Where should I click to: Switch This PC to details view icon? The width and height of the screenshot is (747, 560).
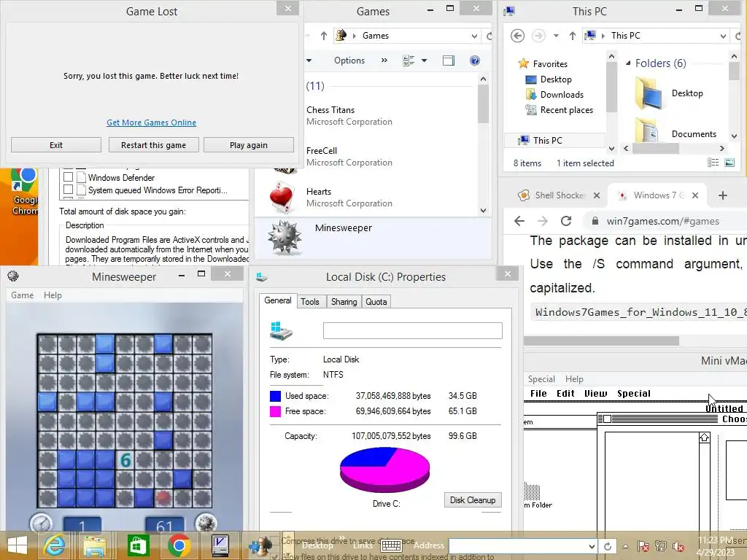(x=713, y=163)
